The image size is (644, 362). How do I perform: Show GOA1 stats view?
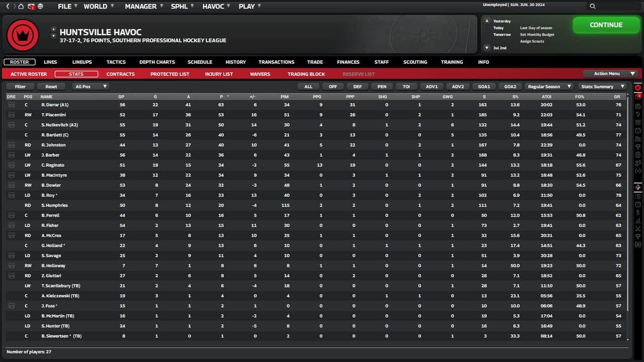(x=484, y=86)
